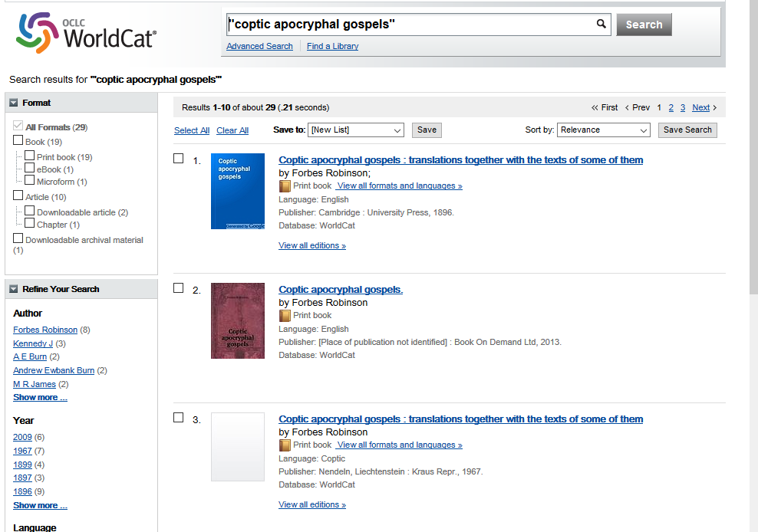Screen dimensions: 758x532
Task: Open the Save to New List dropdown
Action: click(x=355, y=130)
